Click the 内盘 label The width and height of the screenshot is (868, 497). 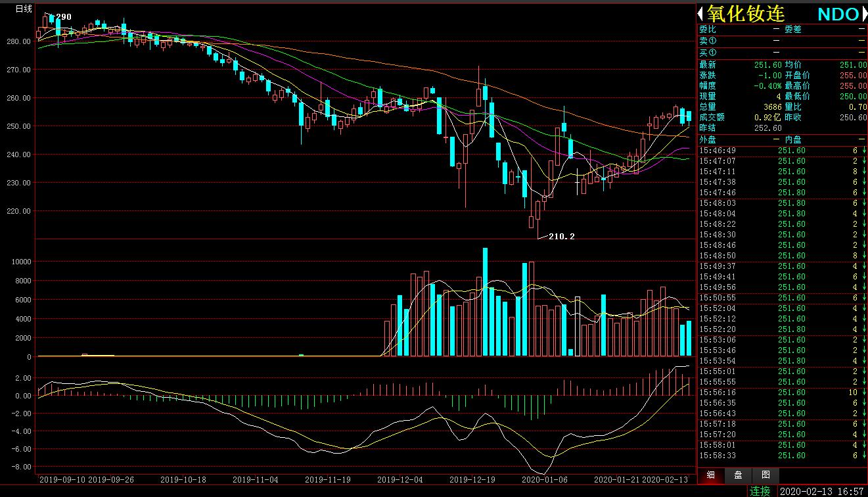coord(793,140)
